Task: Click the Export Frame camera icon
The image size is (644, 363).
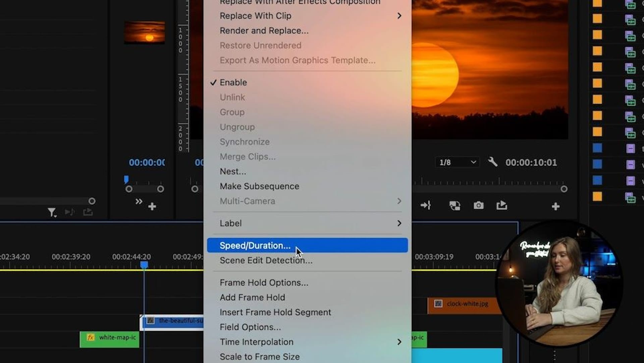Action: pos(478,205)
